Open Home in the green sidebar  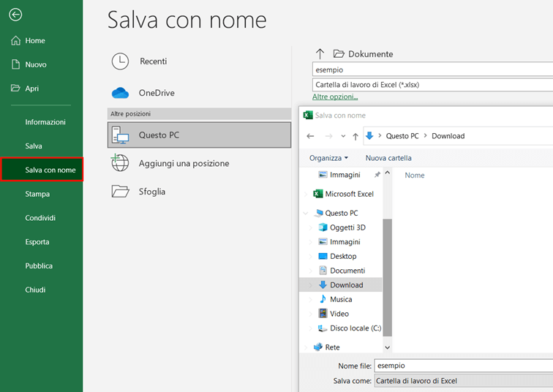pyautogui.click(x=29, y=40)
